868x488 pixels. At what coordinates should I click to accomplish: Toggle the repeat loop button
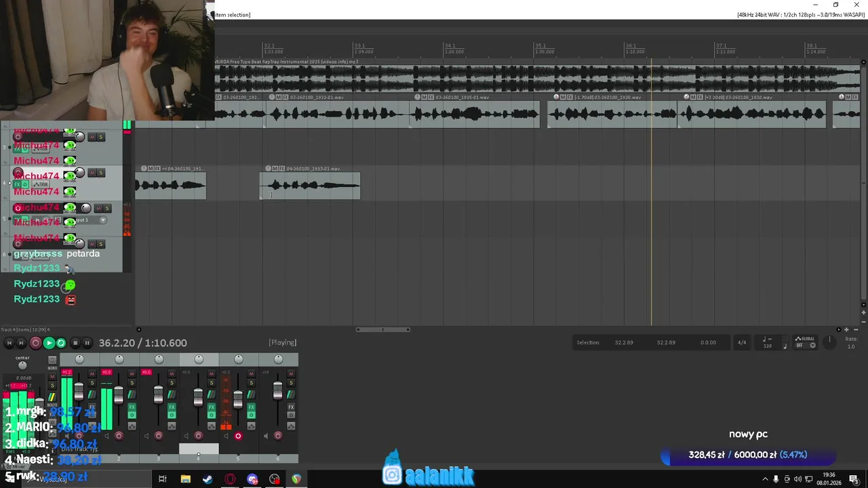click(61, 343)
